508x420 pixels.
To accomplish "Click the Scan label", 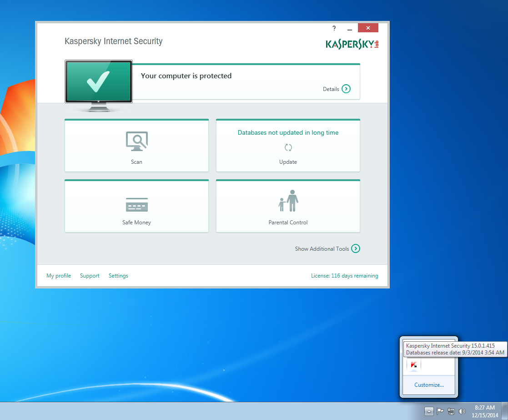I will [x=136, y=162].
